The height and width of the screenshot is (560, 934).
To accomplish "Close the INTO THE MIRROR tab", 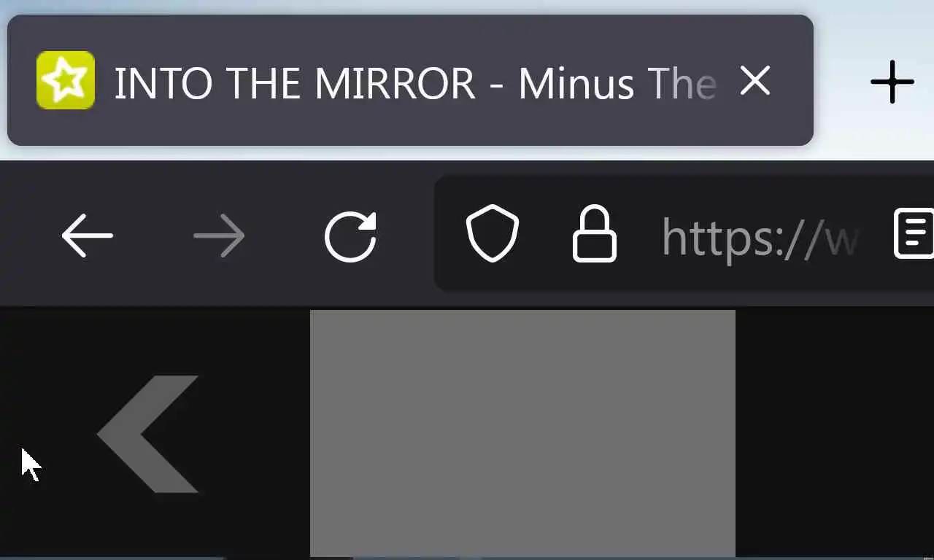I will point(755,80).
